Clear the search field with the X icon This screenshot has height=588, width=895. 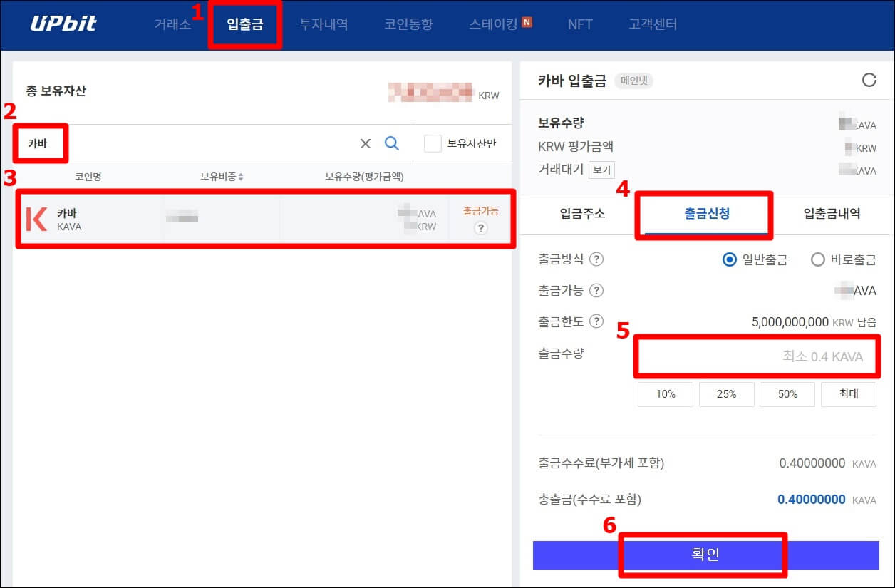coord(366,144)
